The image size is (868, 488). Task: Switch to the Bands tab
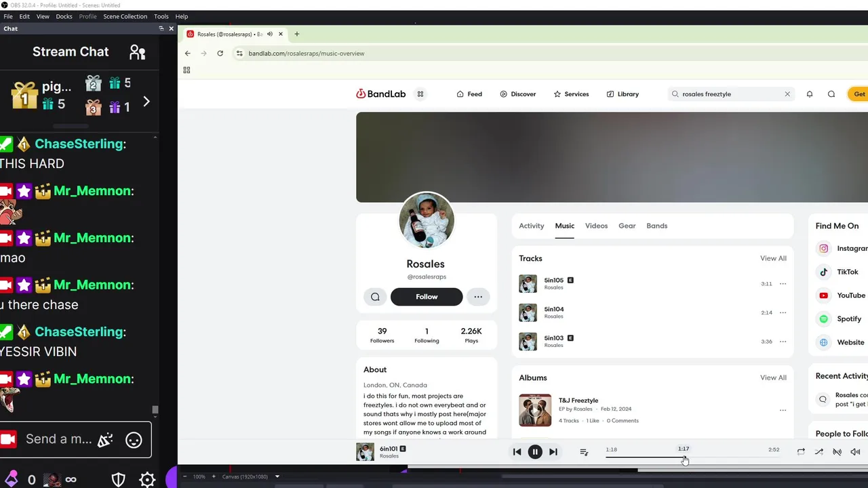coord(657,226)
